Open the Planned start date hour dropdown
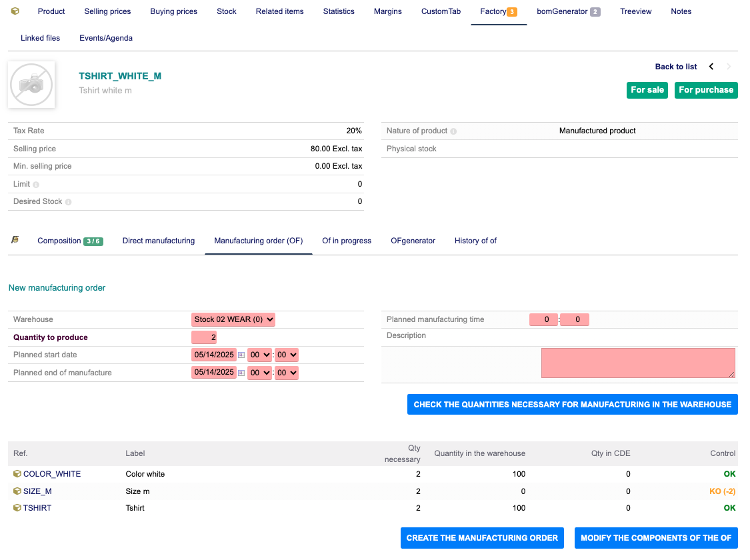The image size is (750, 560). click(x=259, y=355)
